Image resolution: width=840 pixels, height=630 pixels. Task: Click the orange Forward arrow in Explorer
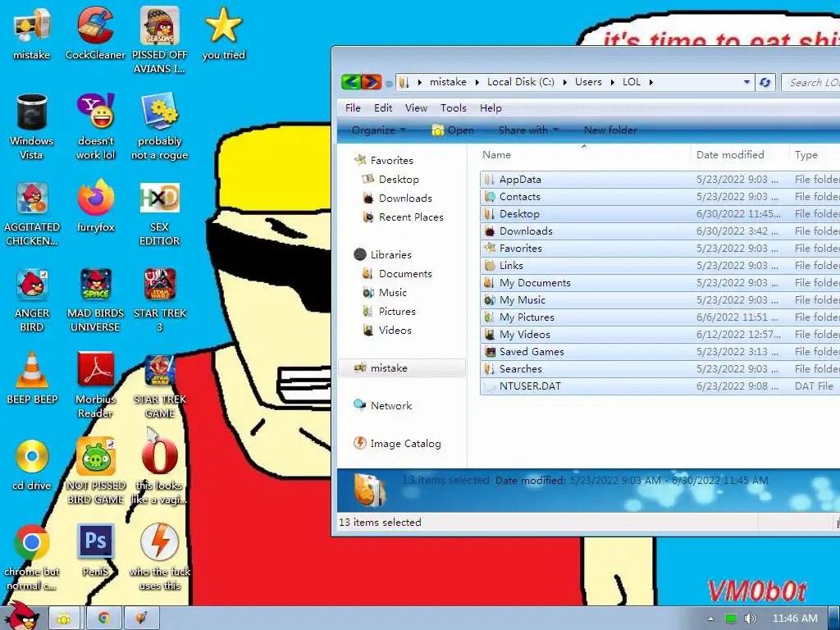click(372, 82)
